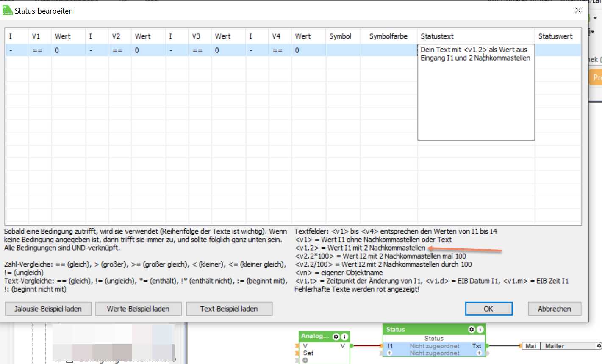
Task: Click the first I cell showing '-'
Action: click(x=17, y=50)
